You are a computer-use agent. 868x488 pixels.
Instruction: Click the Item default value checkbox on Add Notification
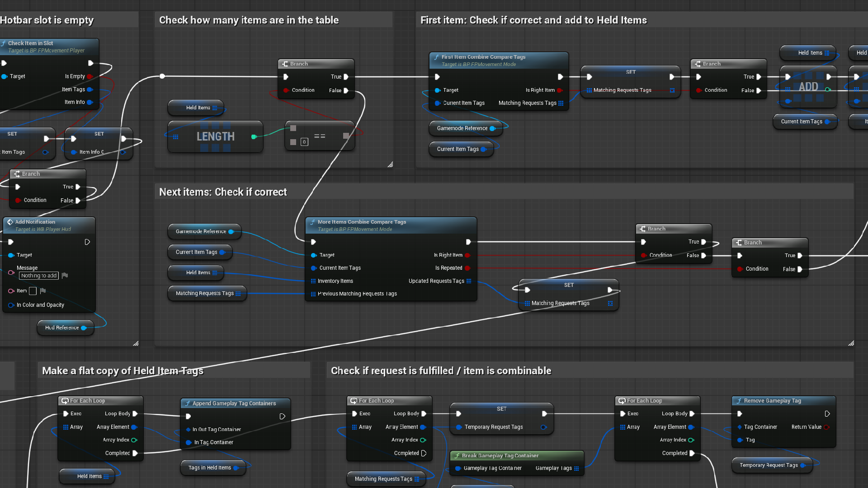tap(32, 291)
